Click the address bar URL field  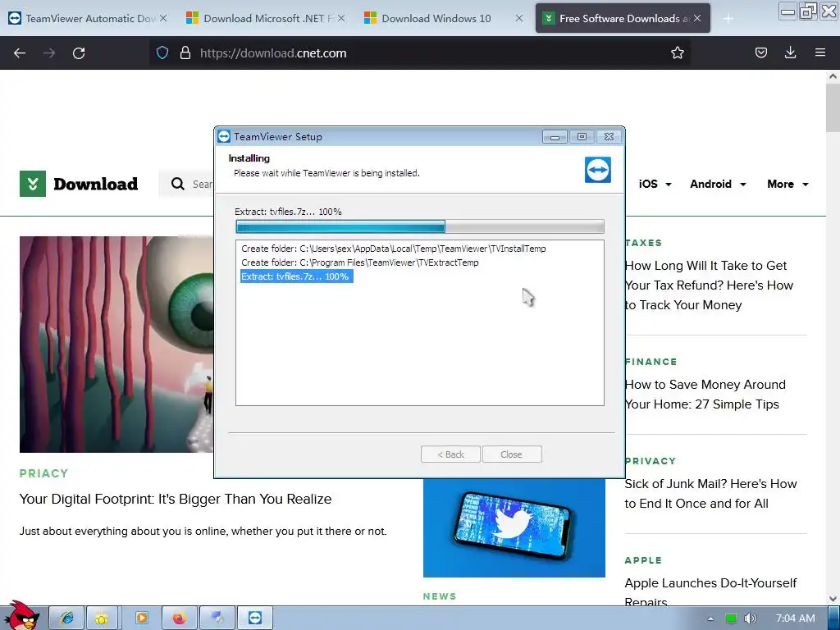(419, 52)
